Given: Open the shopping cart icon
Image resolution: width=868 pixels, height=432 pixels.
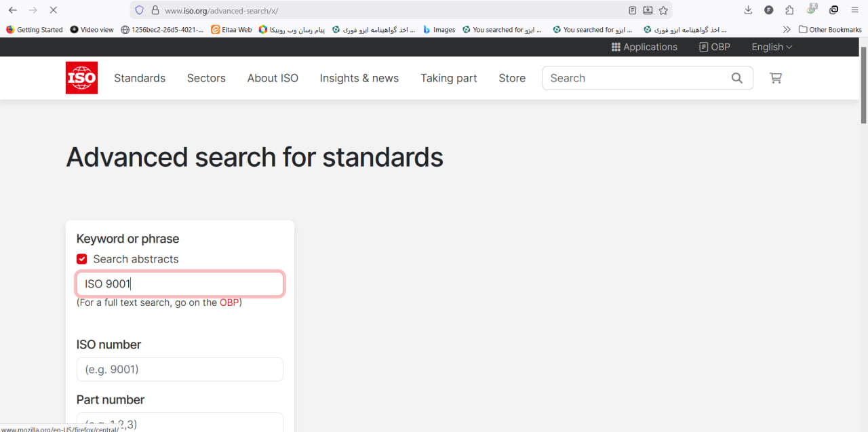Looking at the screenshot, I should [776, 78].
